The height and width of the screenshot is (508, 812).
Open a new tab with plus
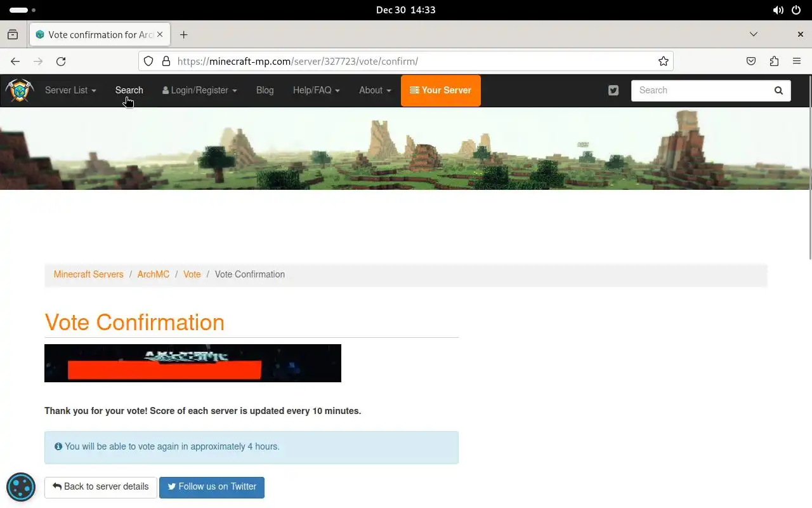point(183,34)
